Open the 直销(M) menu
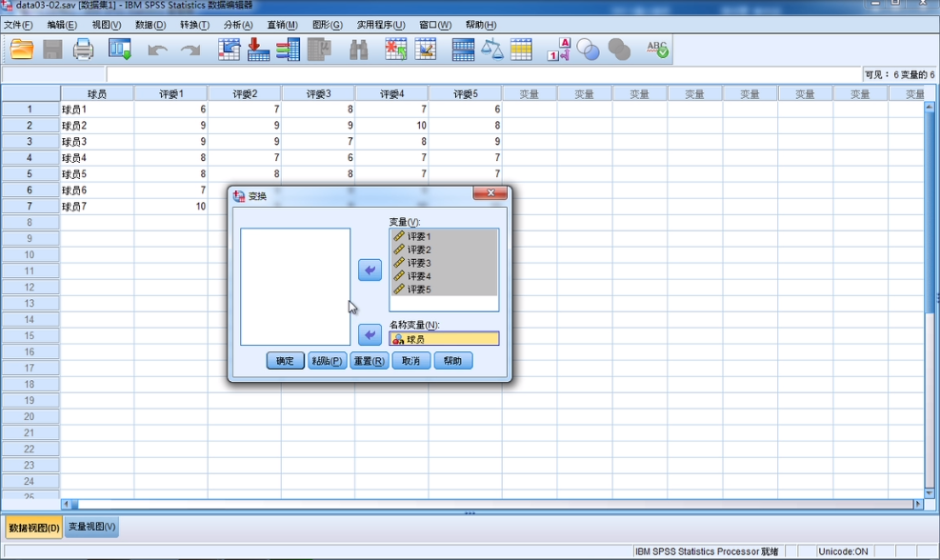940x560 pixels. pos(282,25)
